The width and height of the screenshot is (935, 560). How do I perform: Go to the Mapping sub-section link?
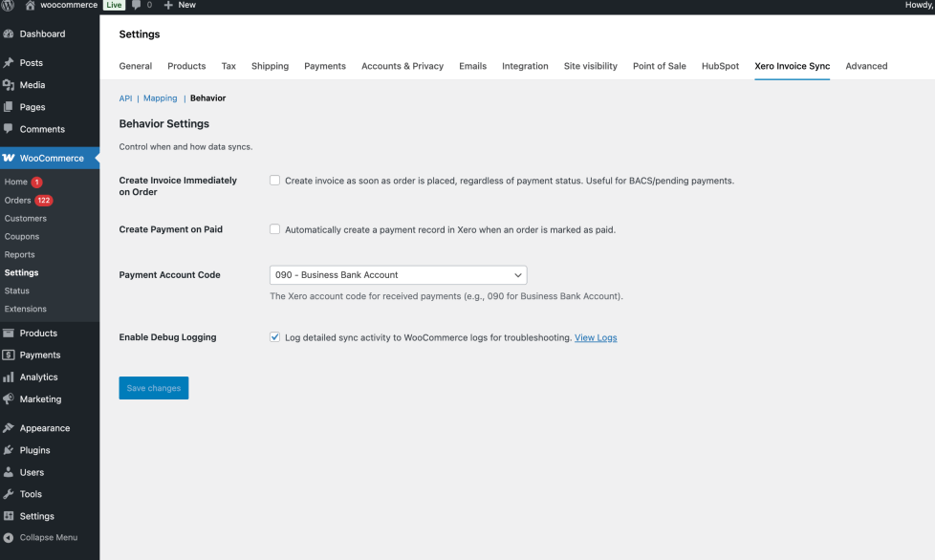click(x=160, y=98)
